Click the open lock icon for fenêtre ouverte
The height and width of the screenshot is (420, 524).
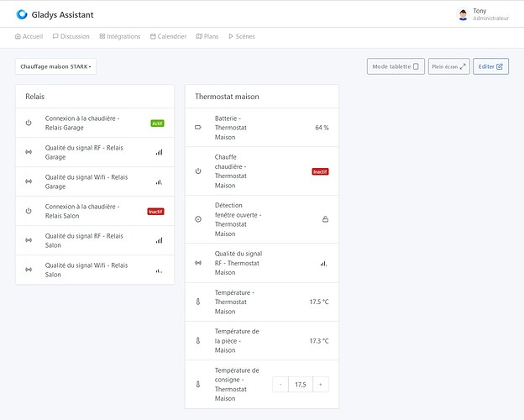pos(325,219)
